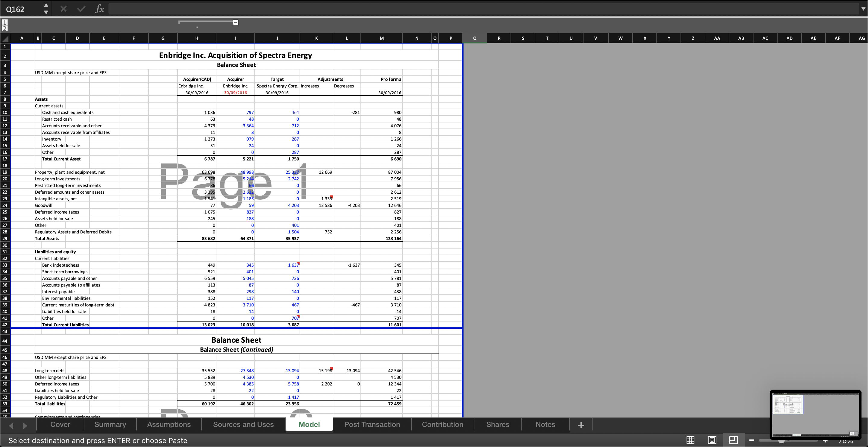Open the Sources and Uses tab
Image resolution: width=868 pixels, height=447 pixels.
tap(243, 424)
